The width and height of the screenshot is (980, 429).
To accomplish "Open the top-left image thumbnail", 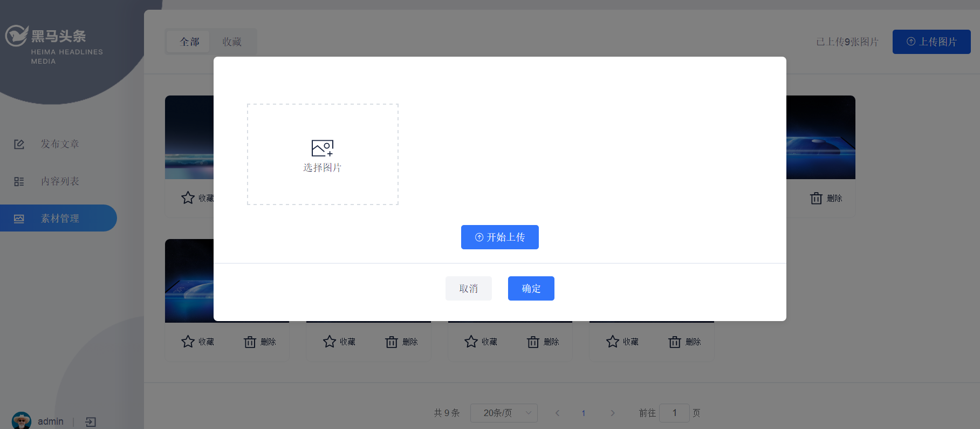I will (x=189, y=138).
